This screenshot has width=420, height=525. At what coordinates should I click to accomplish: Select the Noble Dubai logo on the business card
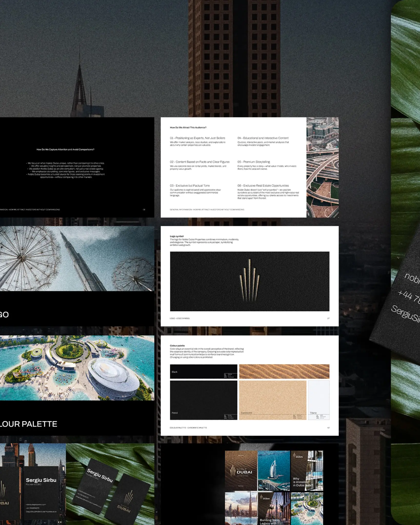point(128,498)
